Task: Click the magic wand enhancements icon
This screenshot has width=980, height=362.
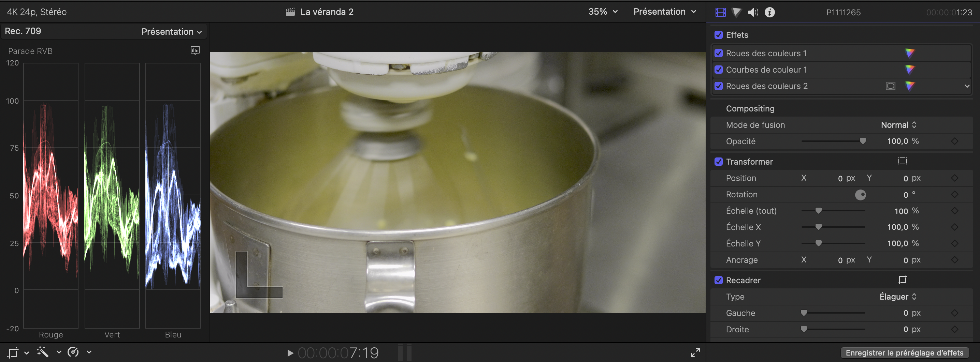Action: (x=43, y=352)
